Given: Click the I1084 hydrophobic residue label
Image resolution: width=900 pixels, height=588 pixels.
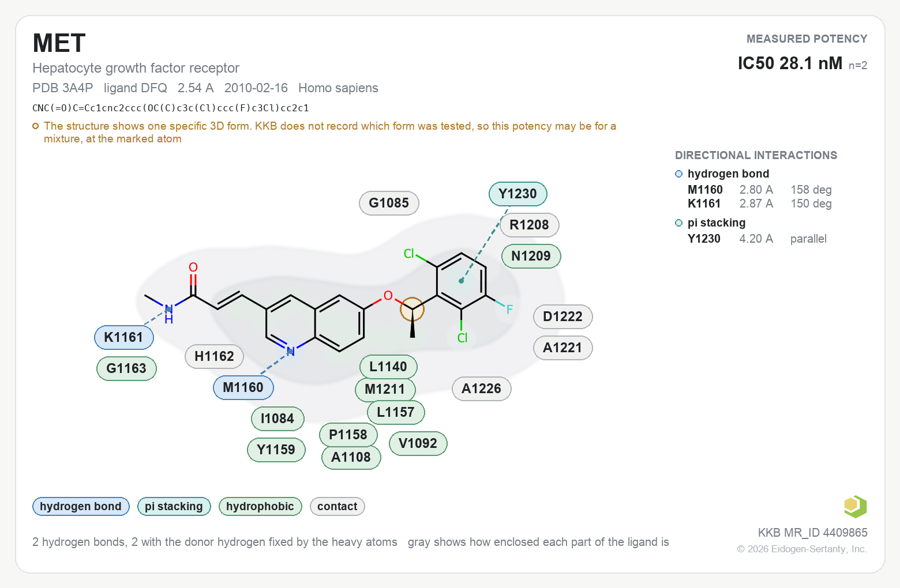Looking at the screenshot, I should coord(277,419).
